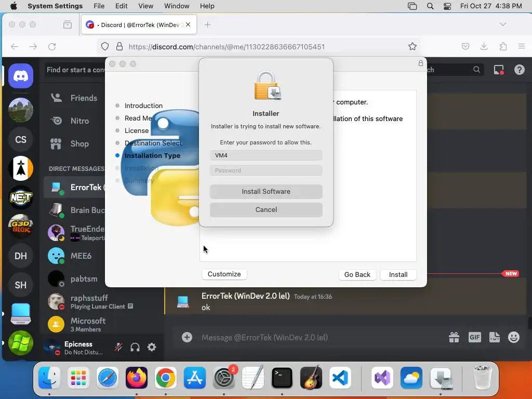Image resolution: width=532 pixels, height=399 pixels.
Task: Open the black-white ermine symbol server
Action: click(x=21, y=168)
